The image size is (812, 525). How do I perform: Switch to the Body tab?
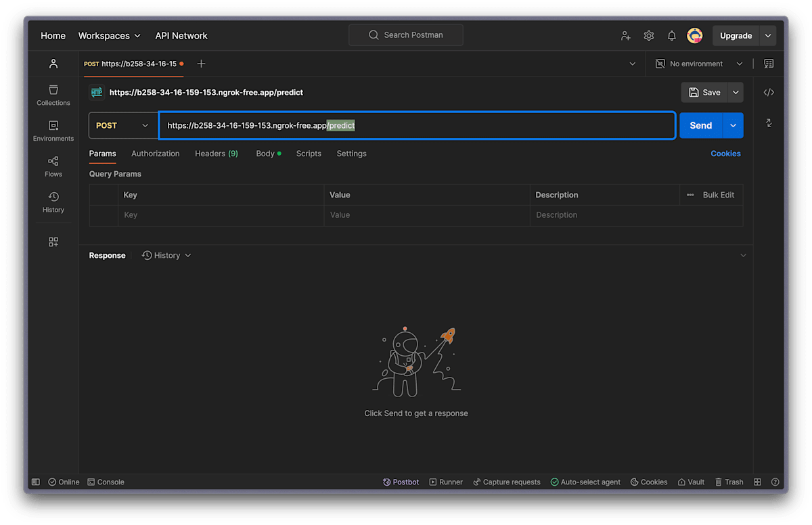[268, 154]
